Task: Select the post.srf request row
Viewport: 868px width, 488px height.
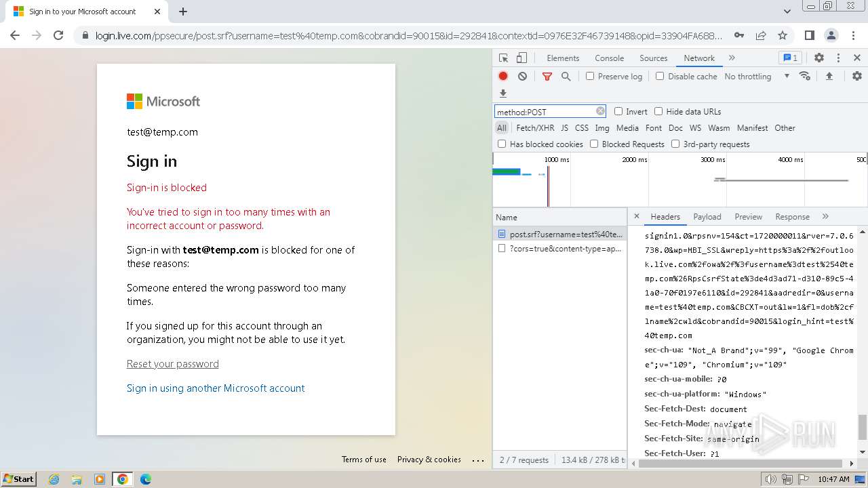Action: point(559,235)
